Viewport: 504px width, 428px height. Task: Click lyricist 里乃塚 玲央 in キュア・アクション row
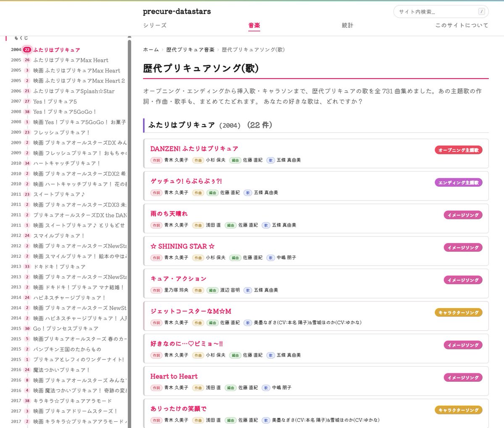[176, 290]
